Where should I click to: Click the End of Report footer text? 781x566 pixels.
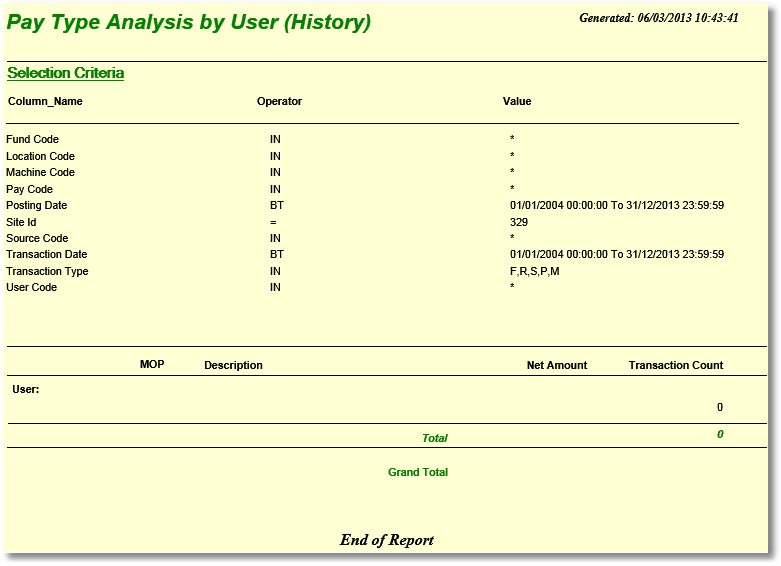click(x=387, y=540)
